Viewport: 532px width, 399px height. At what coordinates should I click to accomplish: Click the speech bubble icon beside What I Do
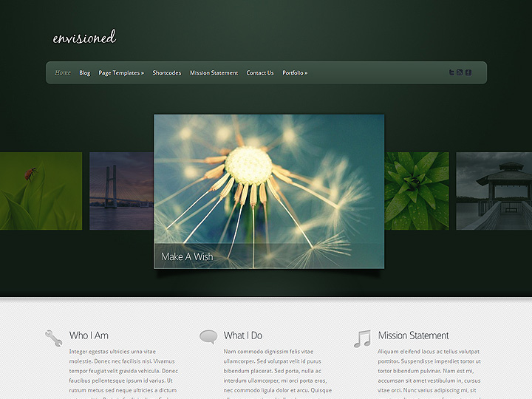[x=208, y=337]
